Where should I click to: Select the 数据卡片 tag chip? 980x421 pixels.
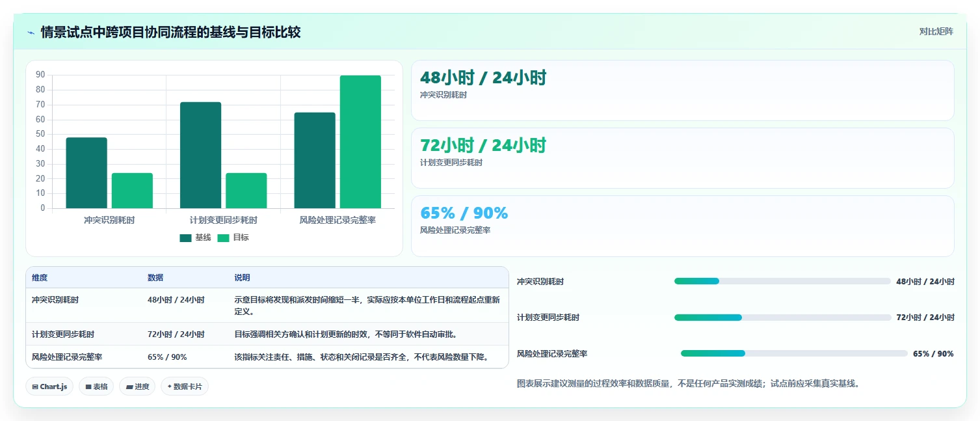(185, 387)
